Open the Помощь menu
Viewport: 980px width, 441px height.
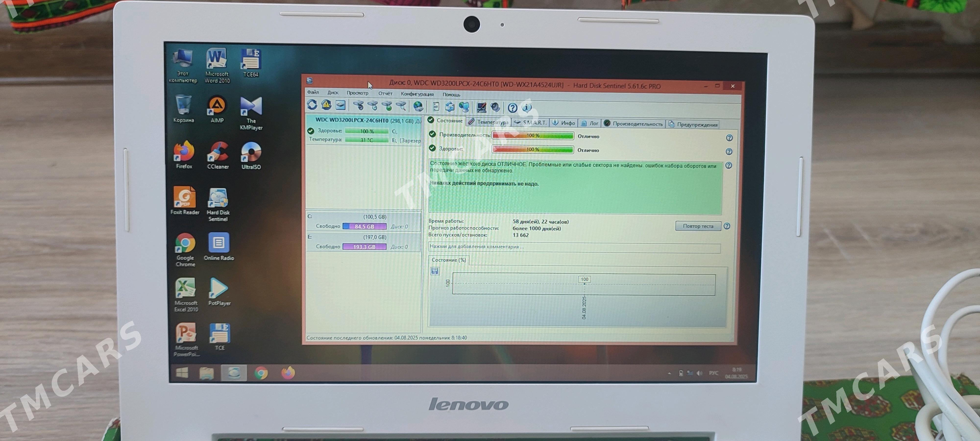(451, 94)
